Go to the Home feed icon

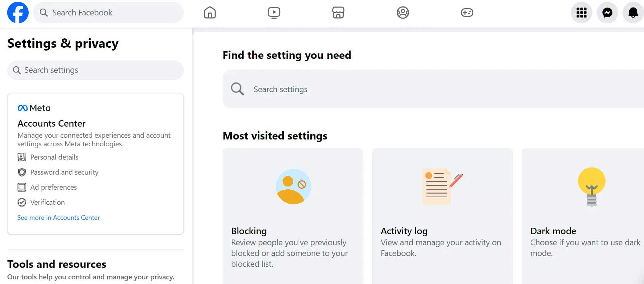pyautogui.click(x=210, y=13)
